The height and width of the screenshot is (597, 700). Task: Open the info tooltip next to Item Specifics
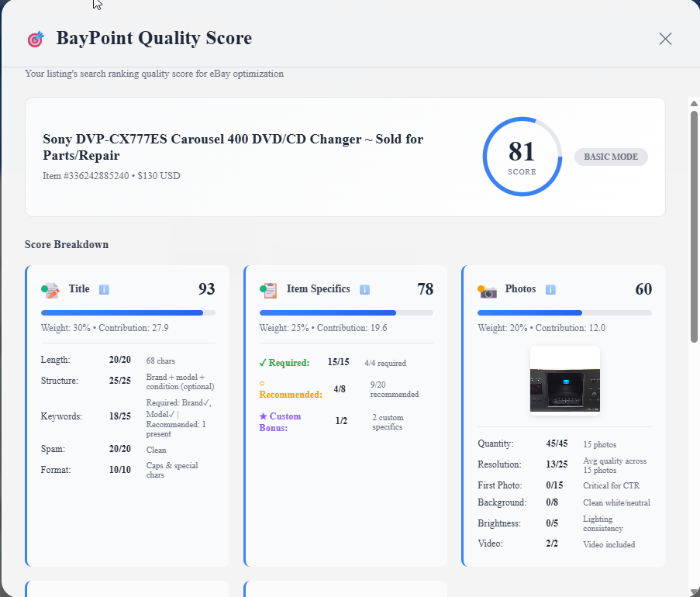click(x=364, y=289)
